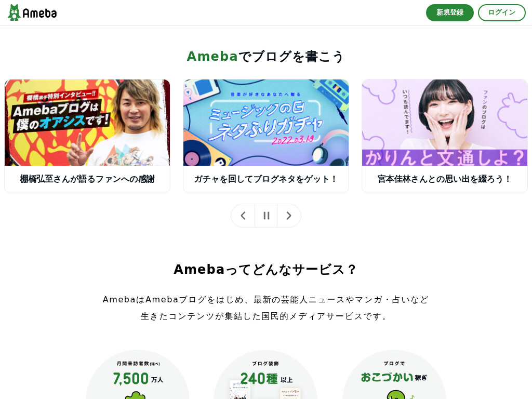Go to the previous carousel slide
This screenshot has width=532, height=399.
point(243,216)
